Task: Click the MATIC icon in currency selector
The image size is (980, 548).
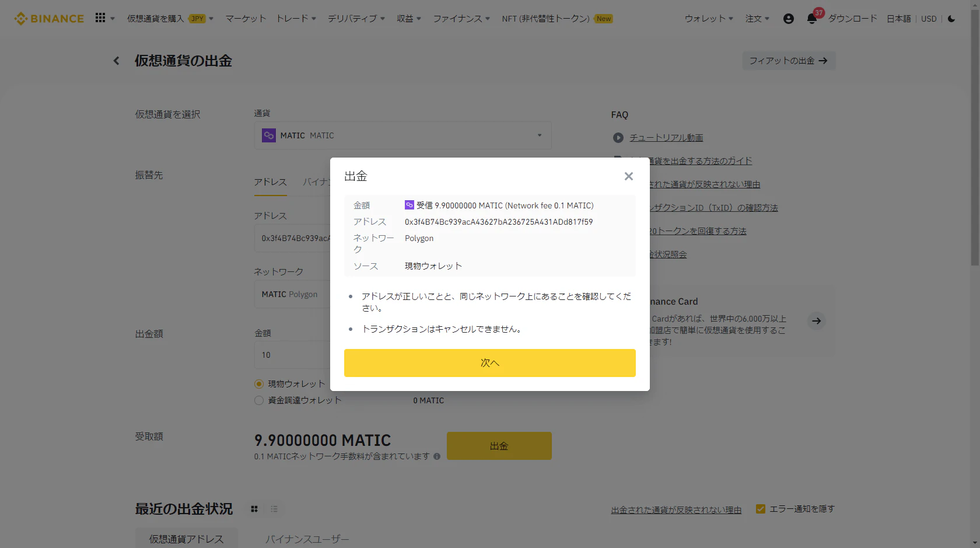Action: (269, 135)
